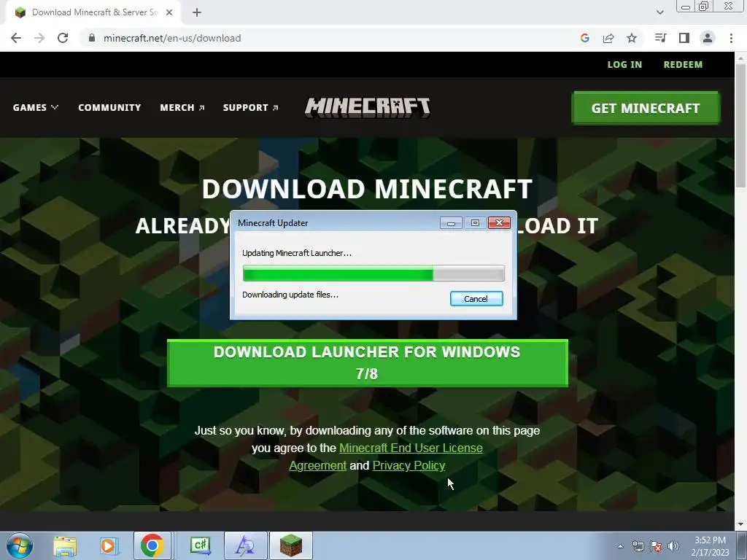
Task: Click the 'Updating Minecraft Launcher...' text
Action: click(297, 253)
